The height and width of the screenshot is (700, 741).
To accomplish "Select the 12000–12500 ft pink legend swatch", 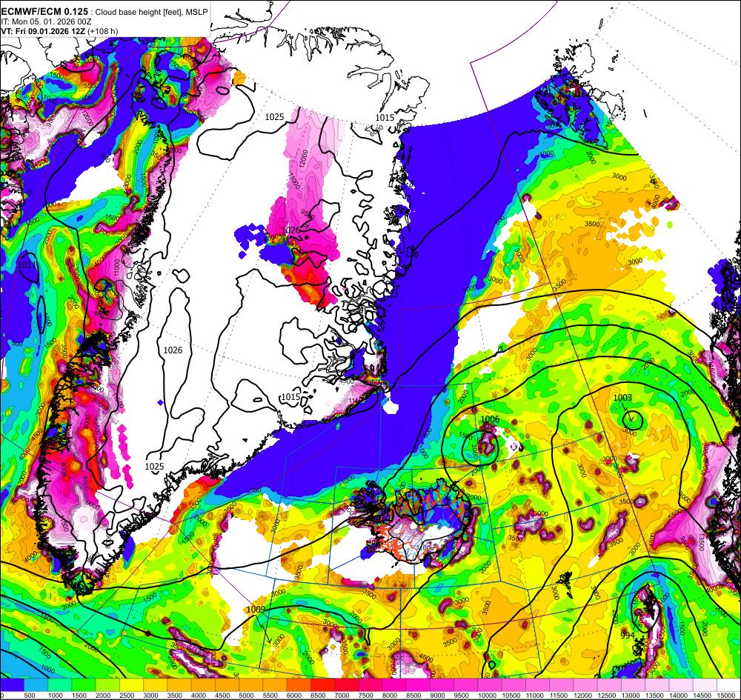I will [586, 685].
